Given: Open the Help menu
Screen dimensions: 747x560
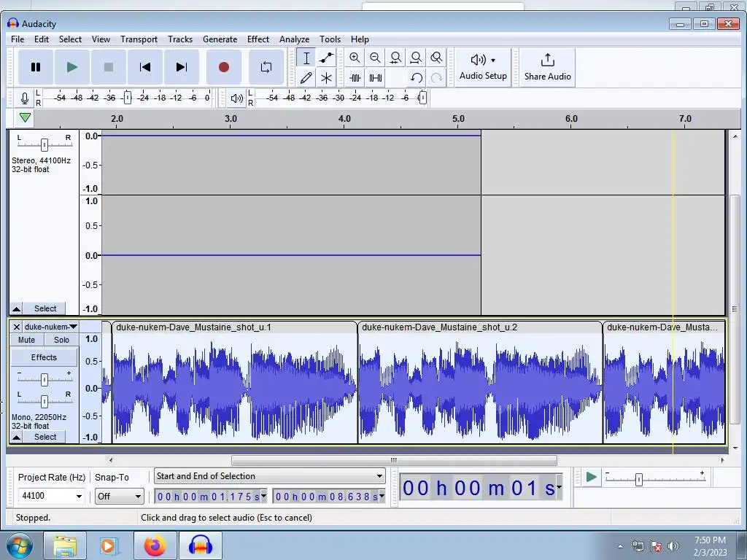Looking at the screenshot, I should 360,39.
